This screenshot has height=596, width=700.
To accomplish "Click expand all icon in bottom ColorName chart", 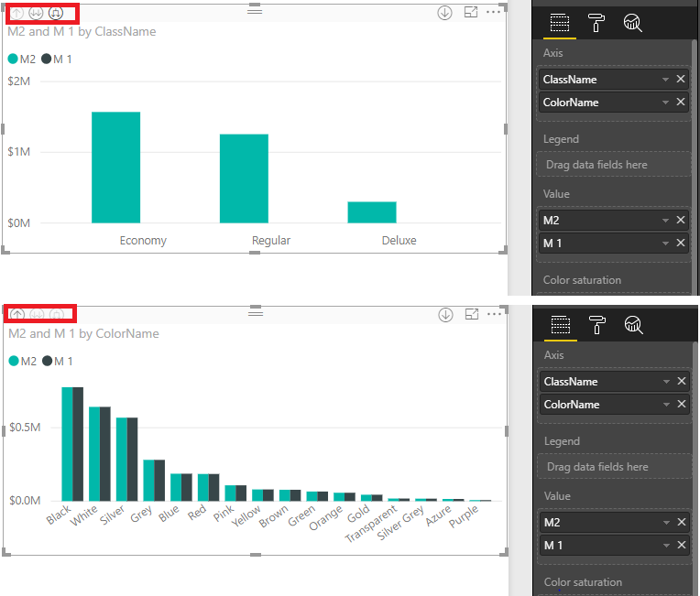I will tap(57, 315).
